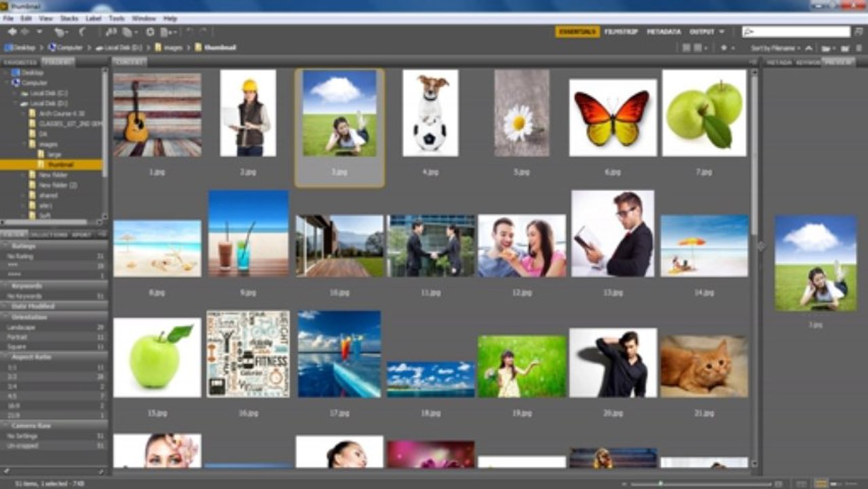Select the orange cat thumbnail 21.jpg
The height and width of the screenshot is (489, 868).
tap(704, 366)
